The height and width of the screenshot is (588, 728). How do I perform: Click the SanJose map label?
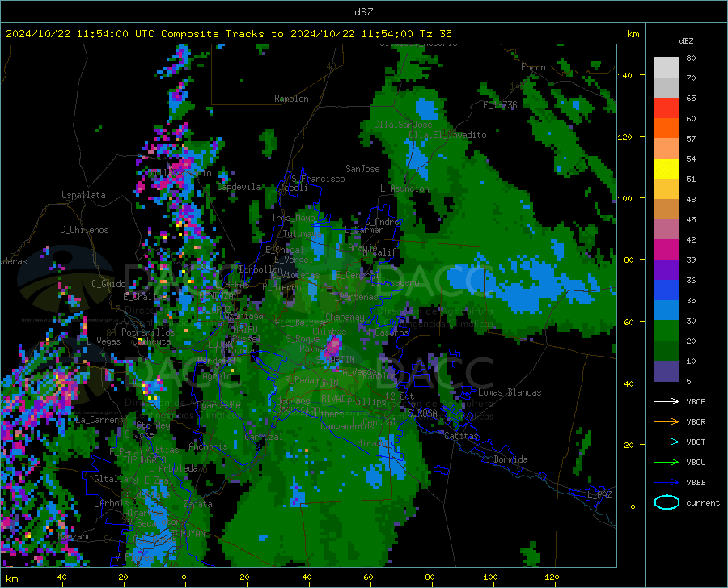click(362, 169)
